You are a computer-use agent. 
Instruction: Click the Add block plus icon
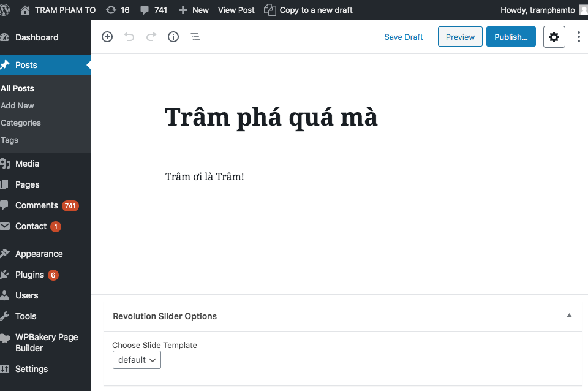pos(107,37)
